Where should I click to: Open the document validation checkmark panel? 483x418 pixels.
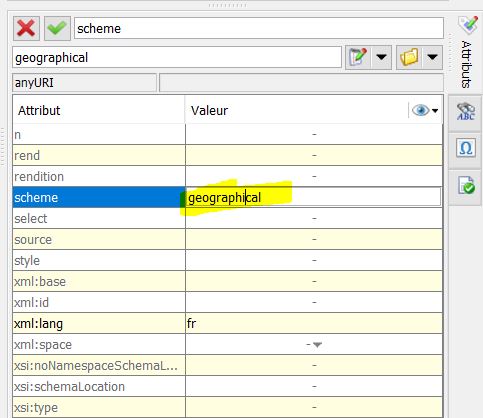466,185
